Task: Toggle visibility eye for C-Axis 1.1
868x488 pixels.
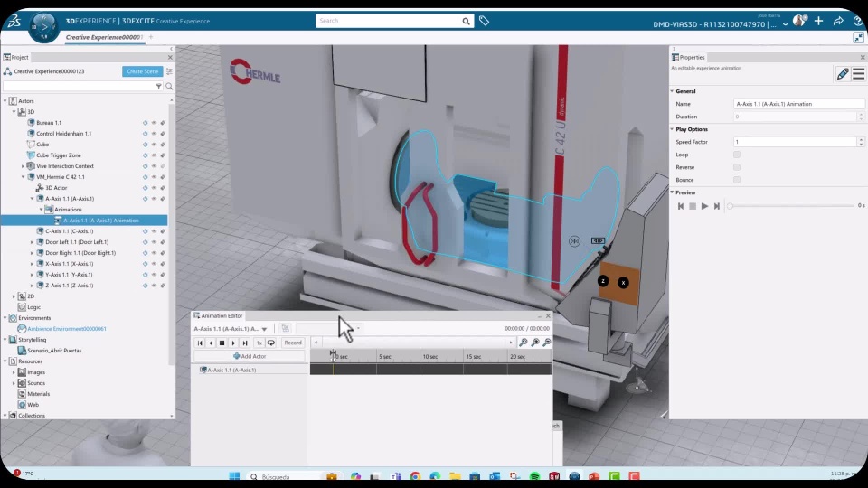Action: (154, 231)
